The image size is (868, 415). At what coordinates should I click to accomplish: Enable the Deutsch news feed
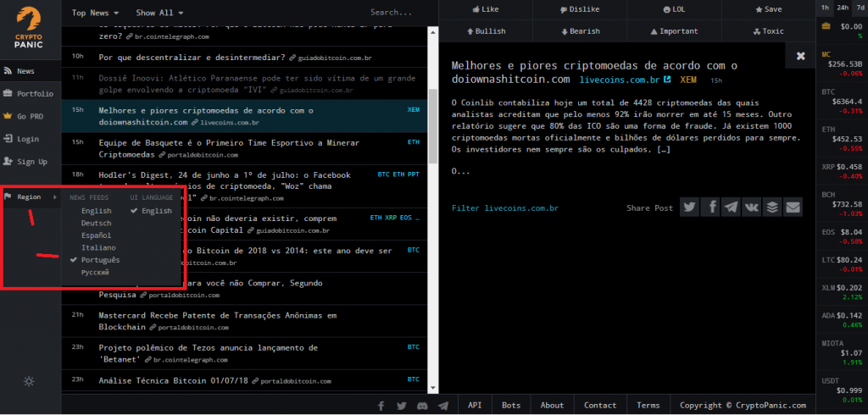pos(96,223)
